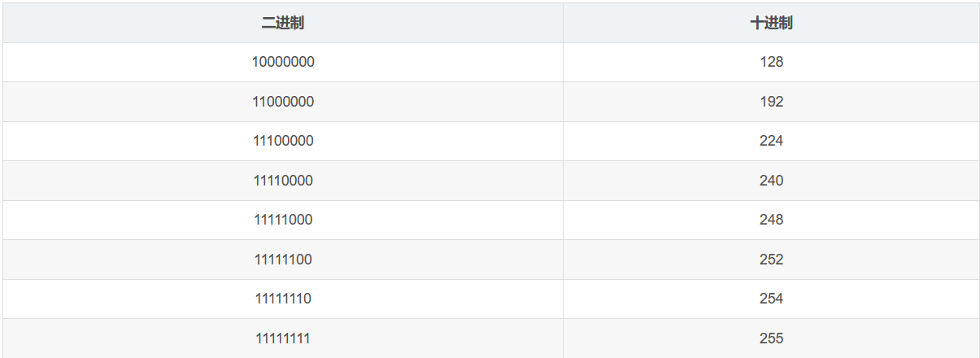Select the decimal 254 cell
The width and height of the screenshot is (980, 358).
770,299
